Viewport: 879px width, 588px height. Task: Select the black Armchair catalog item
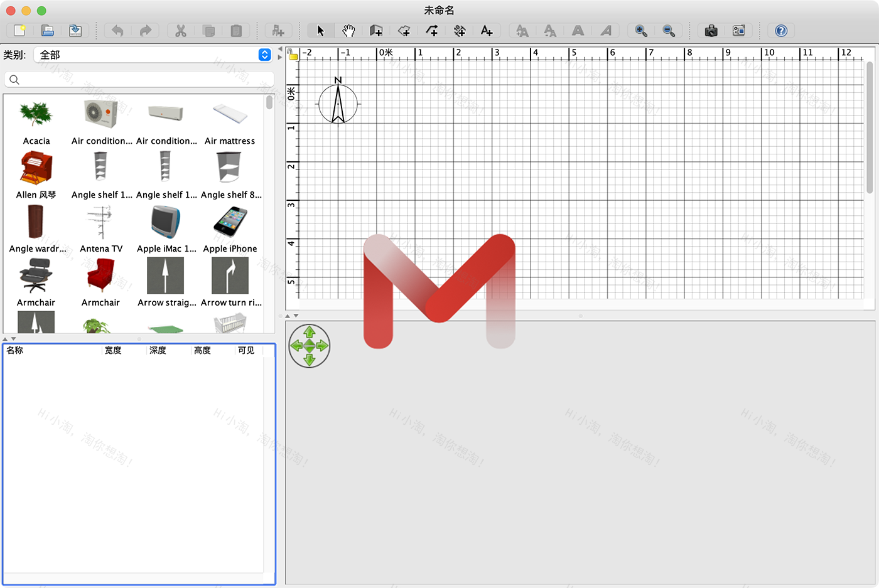tap(36, 284)
